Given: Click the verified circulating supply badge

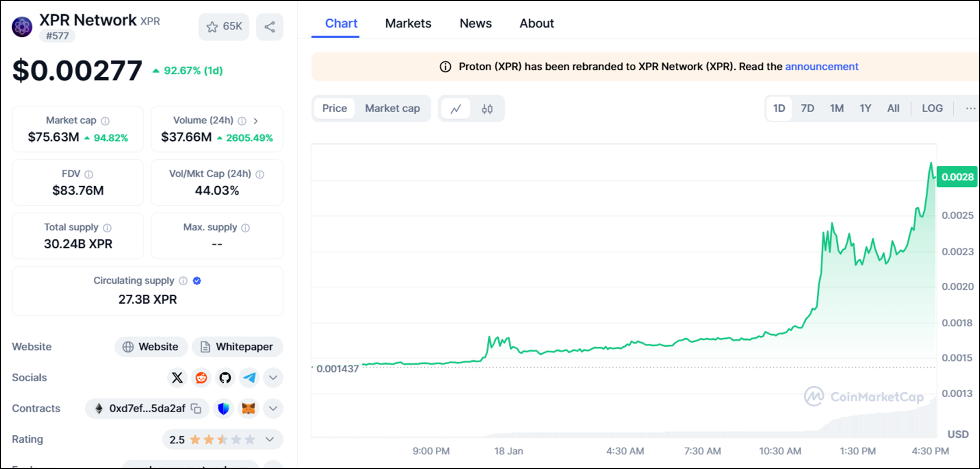Looking at the screenshot, I should (x=197, y=281).
